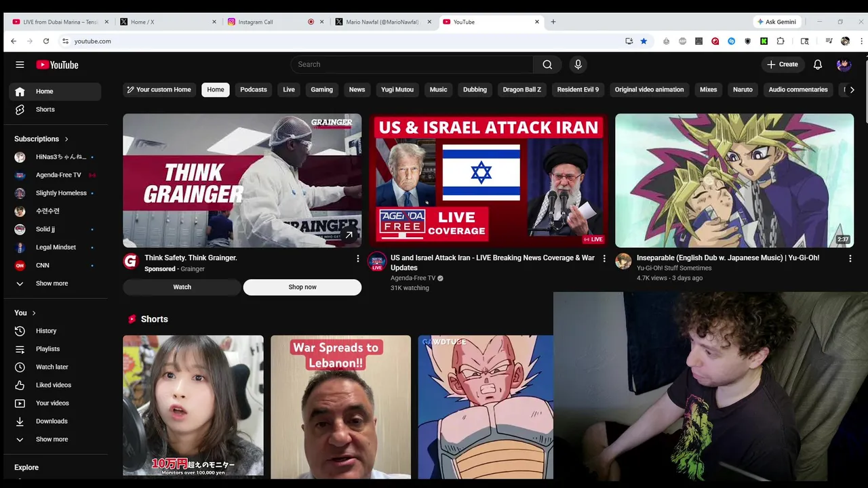Select the Gaming filter chip
Image resolution: width=868 pixels, height=488 pixels.
click(x=322, y=89)
